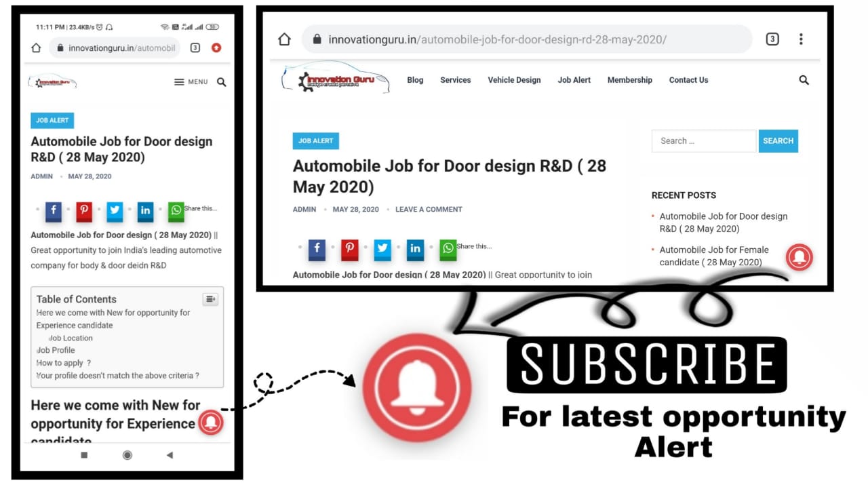Open the Contact Us menu item
The height and width of the screenshot is (485, 868).
688,80
